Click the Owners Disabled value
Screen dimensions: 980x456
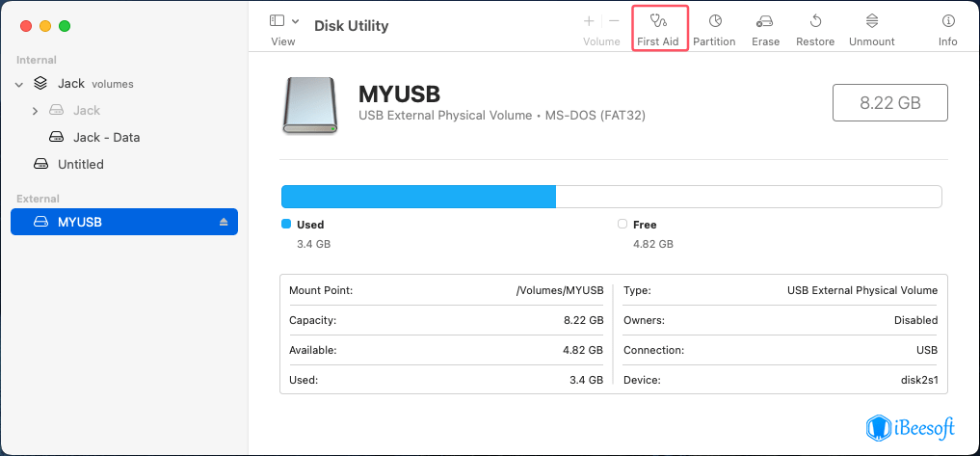coord(916,320)
